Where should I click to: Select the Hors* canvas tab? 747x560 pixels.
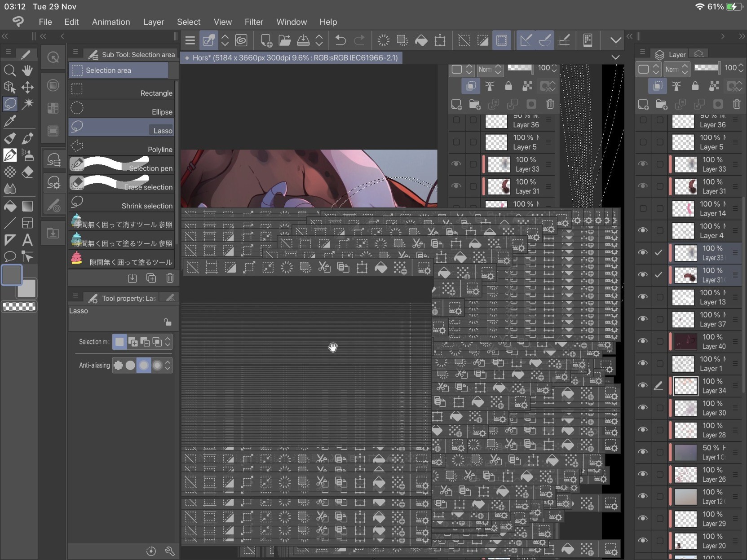coord(292,57)
